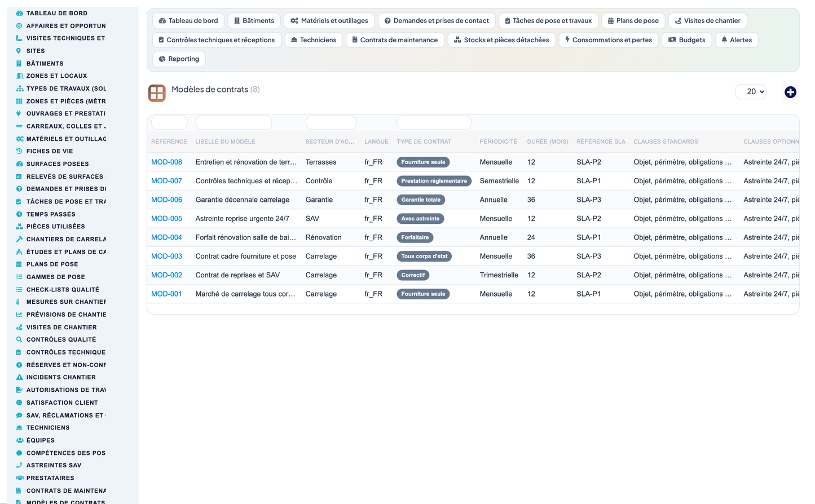Select Techniciens in the left sidebar
Viewport: 815px width, 504px height.
pos(48,428)
